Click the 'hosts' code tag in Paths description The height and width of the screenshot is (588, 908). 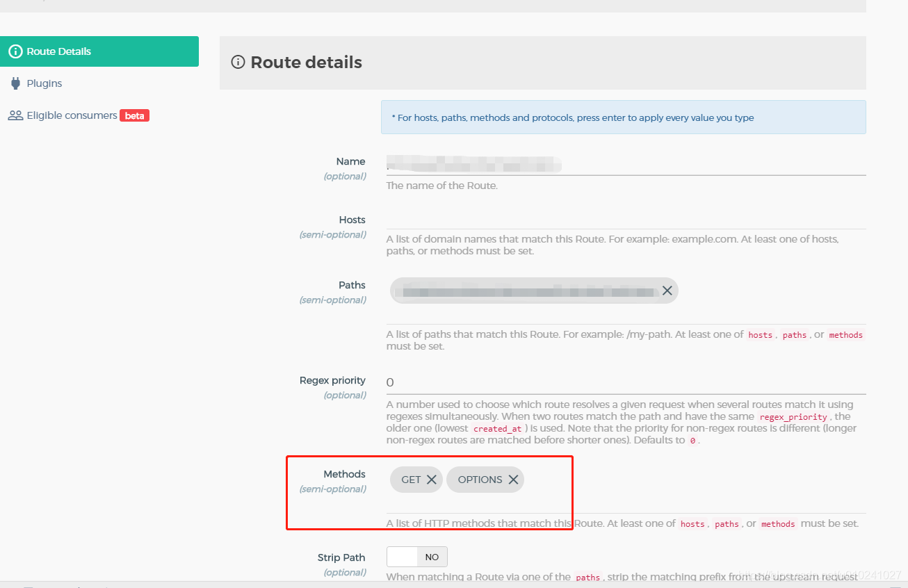760,335
